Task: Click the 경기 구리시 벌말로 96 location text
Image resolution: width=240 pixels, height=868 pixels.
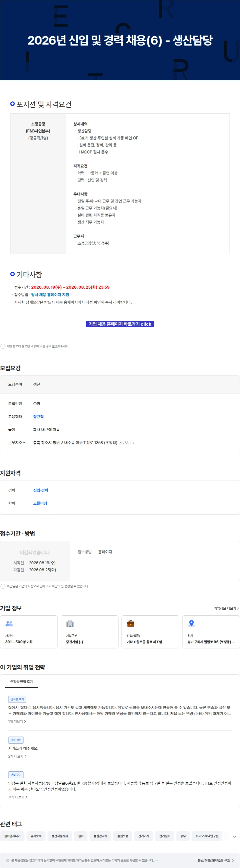Action: pyautogui.click(x=211, y=642)
